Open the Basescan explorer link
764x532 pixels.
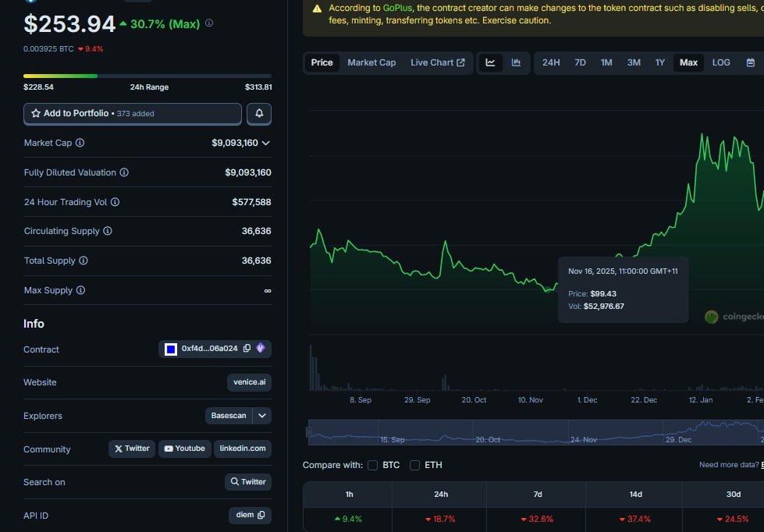(229, 416)
